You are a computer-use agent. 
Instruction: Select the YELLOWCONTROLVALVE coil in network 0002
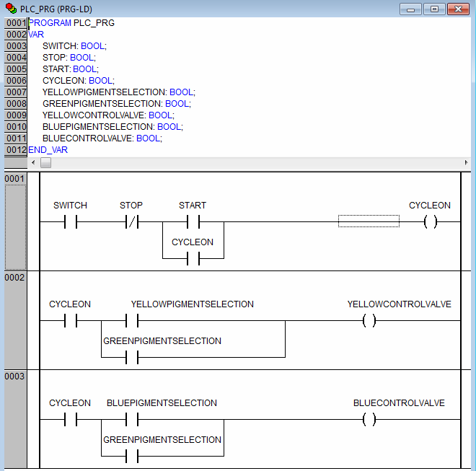click(369, 320)
